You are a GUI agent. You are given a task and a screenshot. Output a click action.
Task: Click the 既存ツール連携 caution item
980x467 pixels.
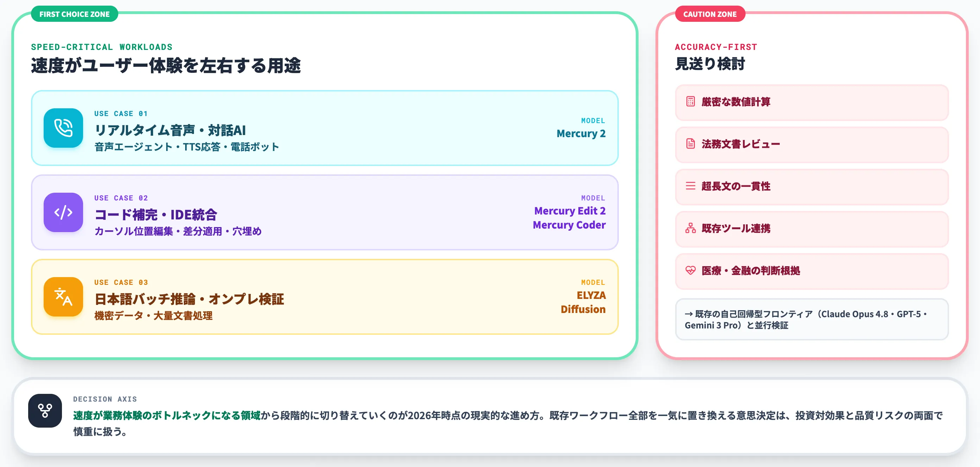[x=812, y=229]
